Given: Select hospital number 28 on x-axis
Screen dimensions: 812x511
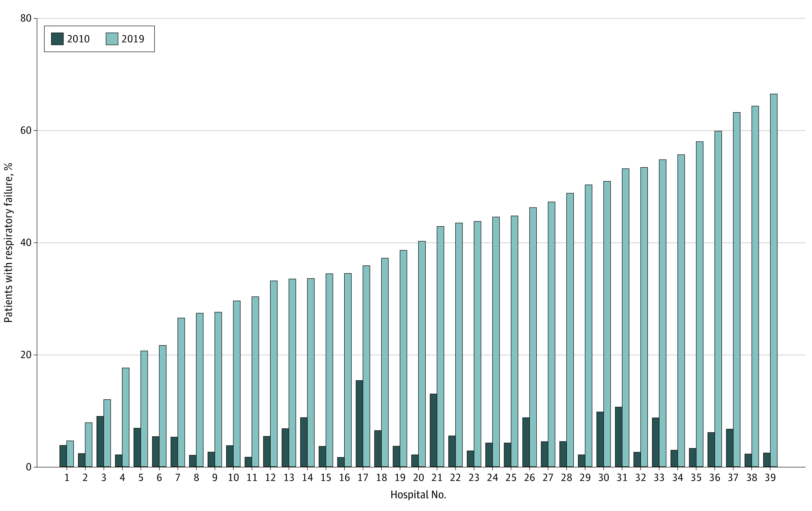Looking at the screenshot, I should (566, 478).
